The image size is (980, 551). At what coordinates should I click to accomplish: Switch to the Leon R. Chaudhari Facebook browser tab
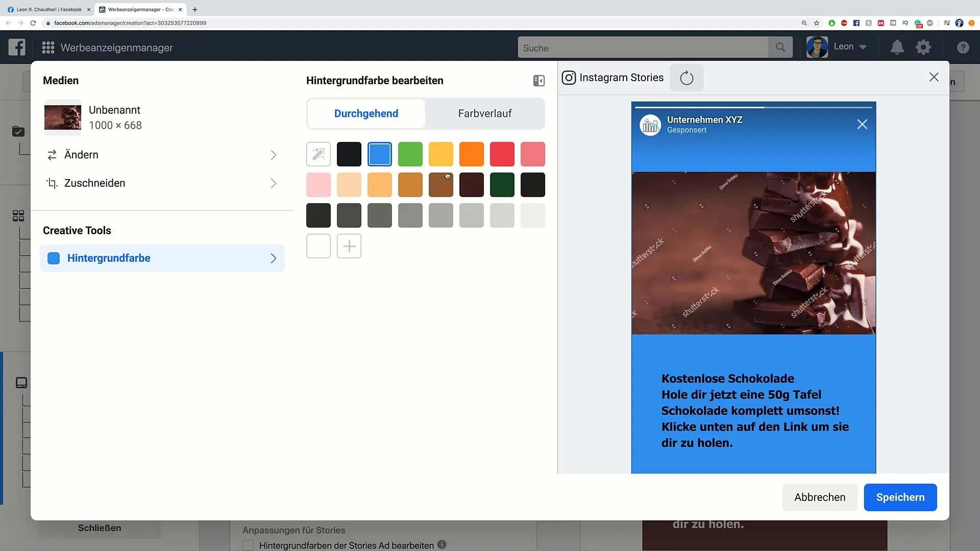coord(48,9)
